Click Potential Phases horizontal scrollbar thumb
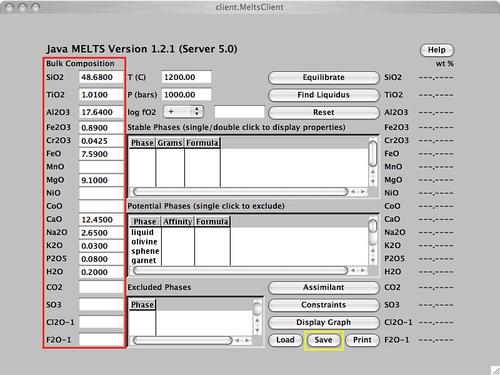Viewport: 500px width, 375px height. [240, 270]
